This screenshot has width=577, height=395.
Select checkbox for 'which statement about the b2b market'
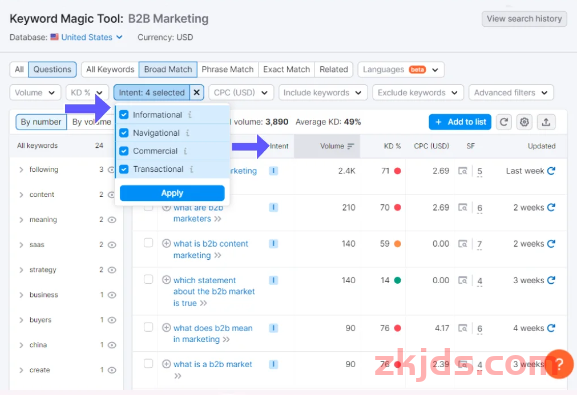point(148,279)
